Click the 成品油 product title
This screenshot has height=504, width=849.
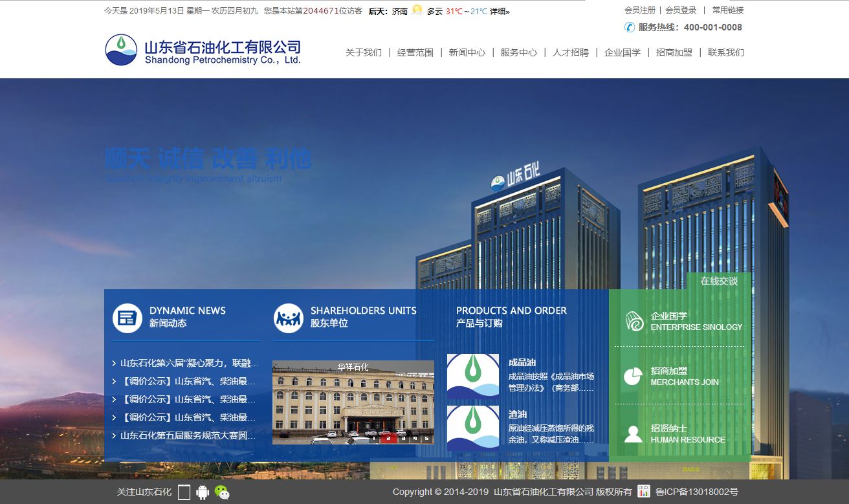[522, 362]
